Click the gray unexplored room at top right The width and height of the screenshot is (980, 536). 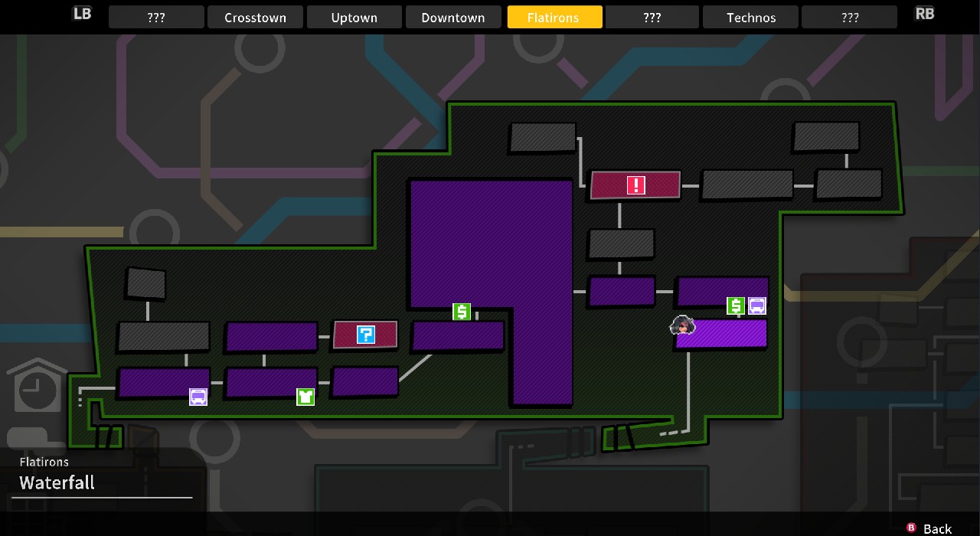pos(826,137)
